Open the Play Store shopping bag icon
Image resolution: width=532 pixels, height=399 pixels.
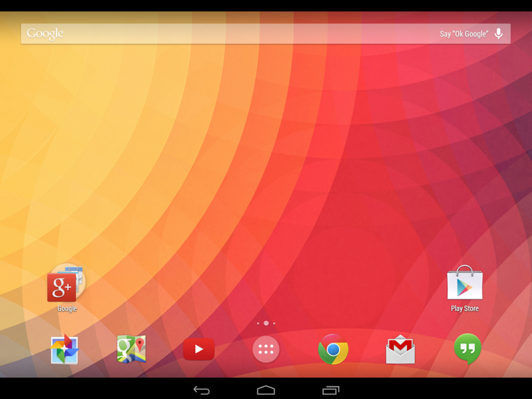(465, 283)
